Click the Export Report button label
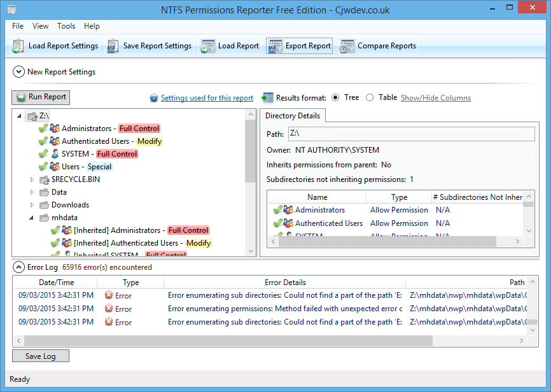Image resolution: width=551 pixels, height=392 pixels. 308,46
